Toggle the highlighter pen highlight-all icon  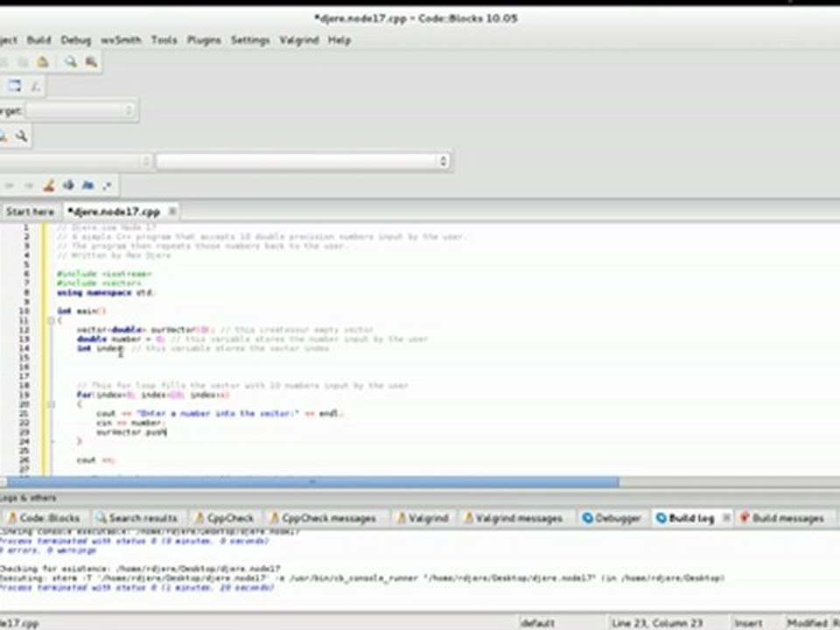pos(49,185)
